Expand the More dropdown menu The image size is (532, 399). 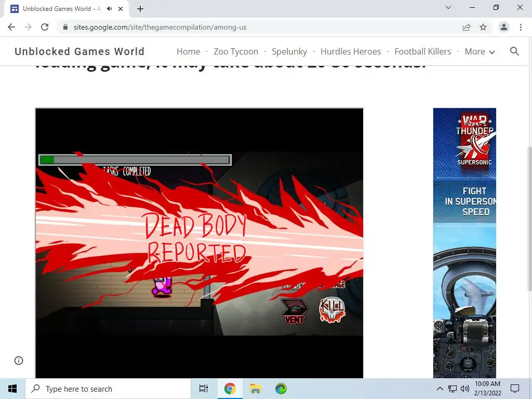(480, 51)
